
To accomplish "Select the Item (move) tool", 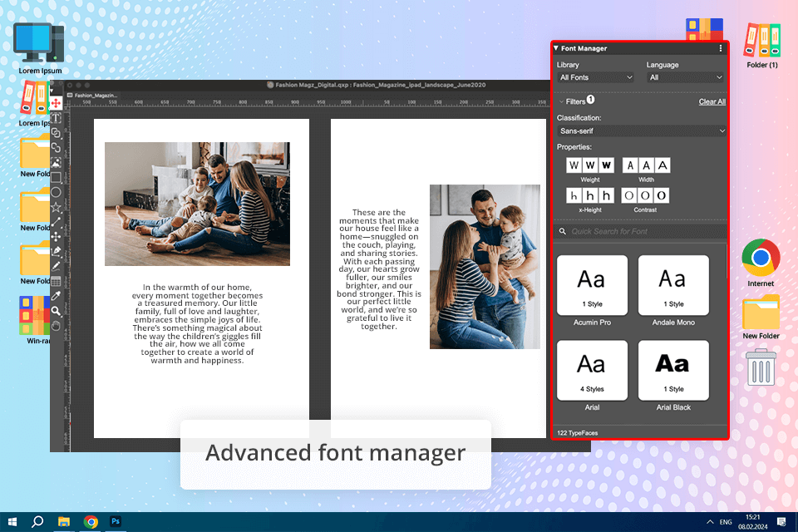I will pyautogui.click(x=56, y=103).
